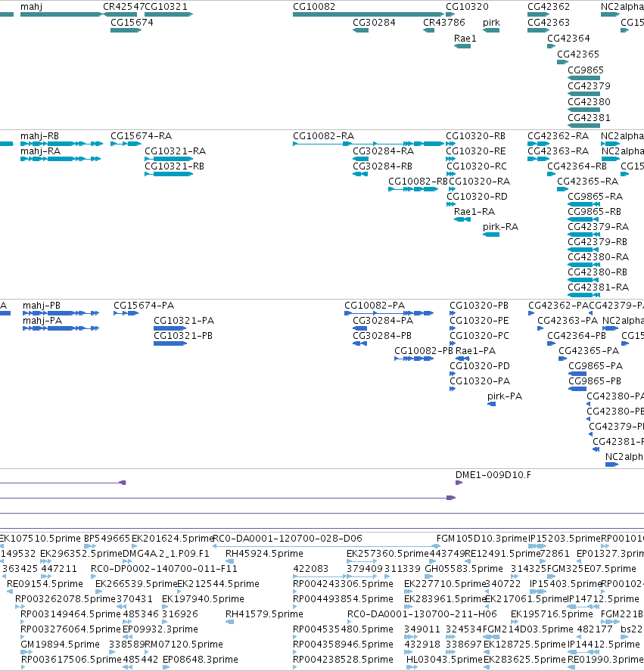Open the 'CG15674' gene label
Screen dimensions: 644x671
132,22
